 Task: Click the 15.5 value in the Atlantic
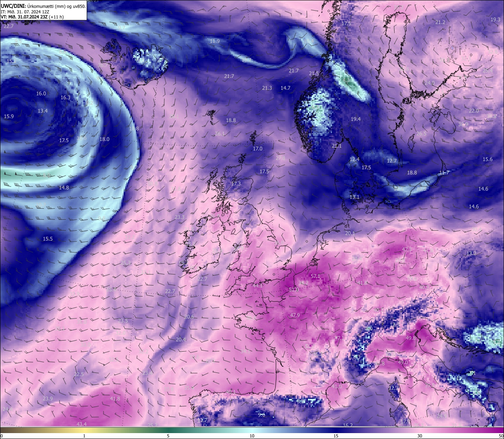pos(48,239)
